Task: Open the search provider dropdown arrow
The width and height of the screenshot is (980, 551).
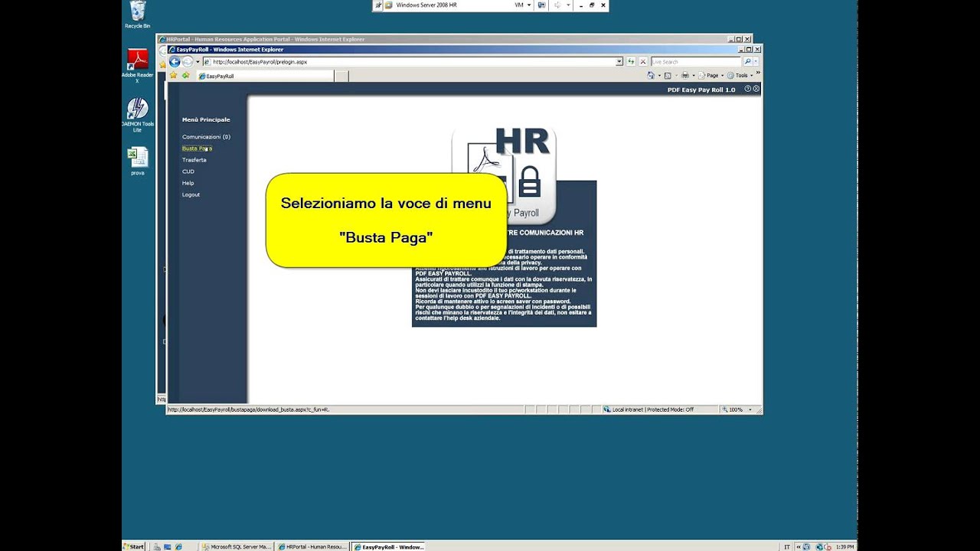Action: [756, 61]
